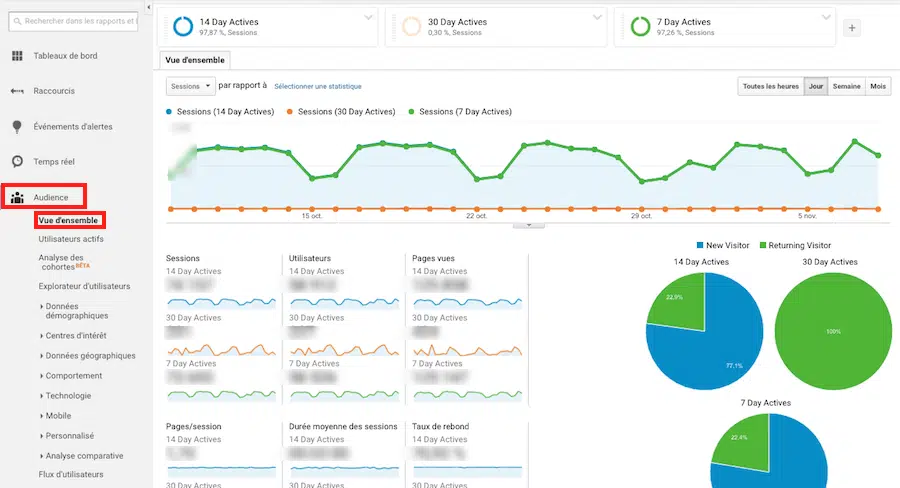Open the Sessions metric dropdown
The width and height of the screenshot is (900, 488).
click(189, 87)
